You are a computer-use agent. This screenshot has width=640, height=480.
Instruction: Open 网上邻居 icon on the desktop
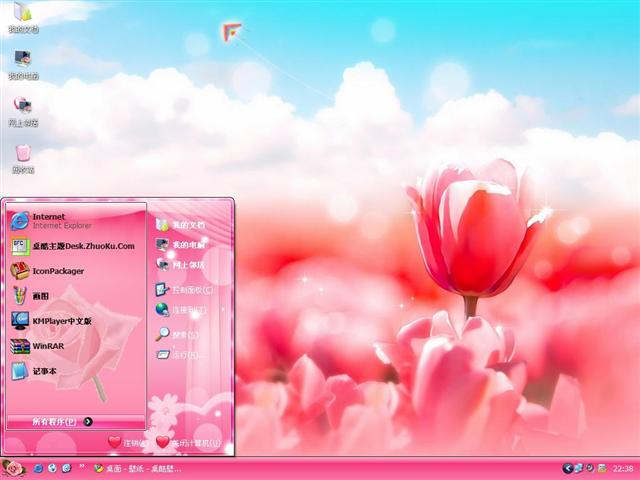point(23,111)
